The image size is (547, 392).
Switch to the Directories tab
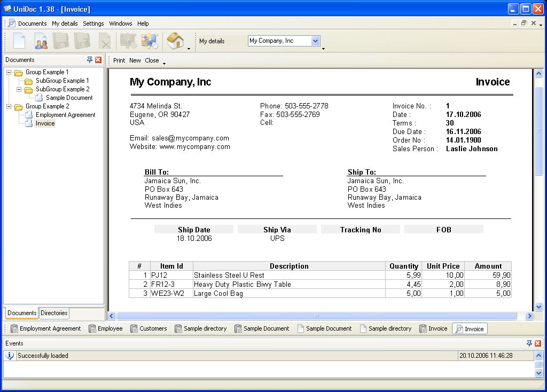[x=54, y=313]
